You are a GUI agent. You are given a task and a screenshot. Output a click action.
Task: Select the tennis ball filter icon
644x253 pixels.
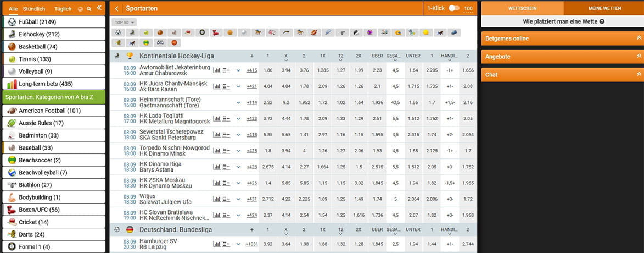pos(146,32)
